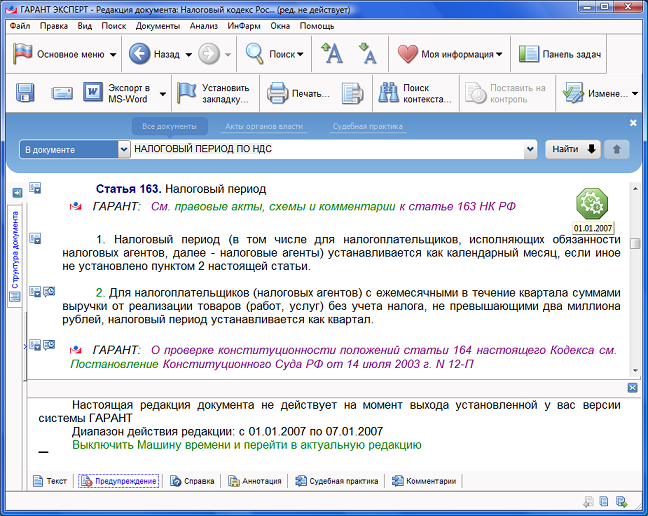The width and height of the screenshot is (648, 516).
Task: Click the Export to MS-Word icon
Action: 93,94
